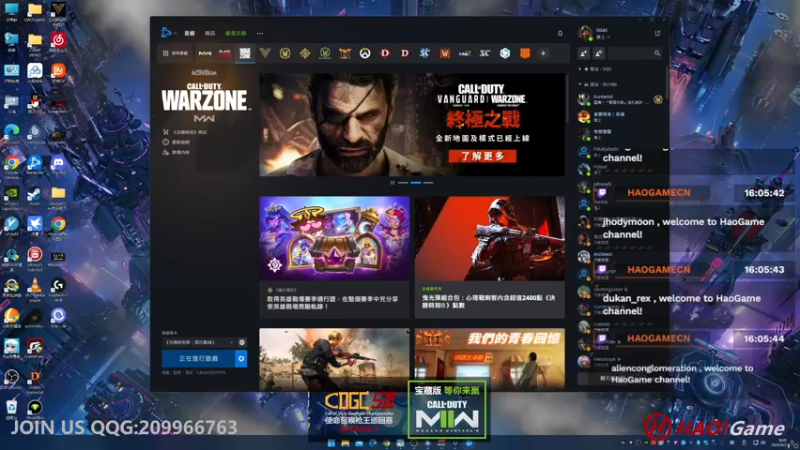Open the Heroes of the Storm icon
800x450 pixels.
click(505, 53)
